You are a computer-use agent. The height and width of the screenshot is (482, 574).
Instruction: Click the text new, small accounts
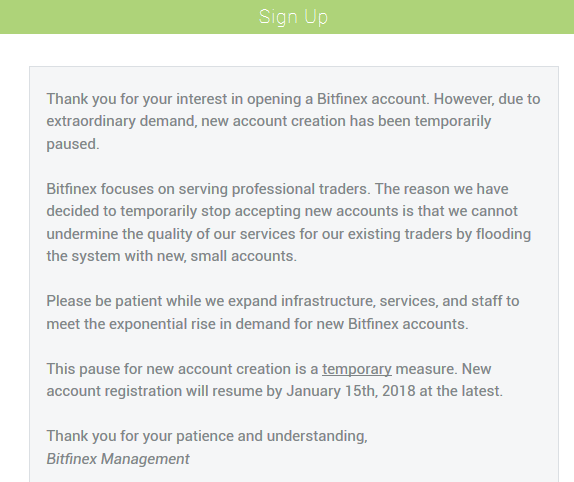[227, 256]
